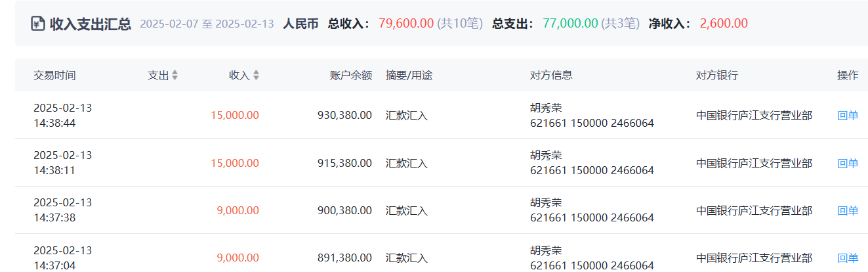Image resolution: width=868 pixels, height=272 pixels.
Task: Select the account balance 930,380.00 cell
Action: tap(344, 116)
